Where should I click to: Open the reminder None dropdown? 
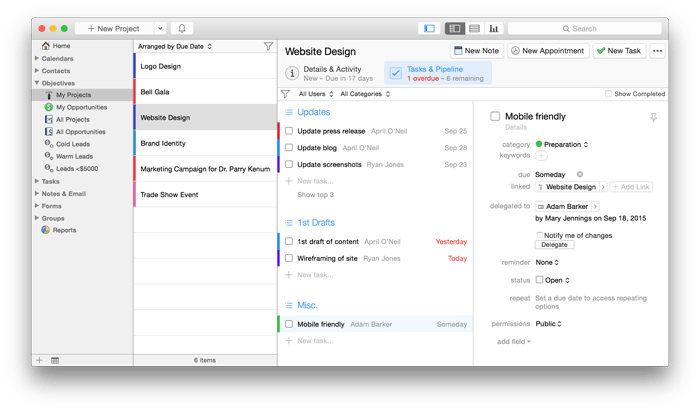[547, 262]
